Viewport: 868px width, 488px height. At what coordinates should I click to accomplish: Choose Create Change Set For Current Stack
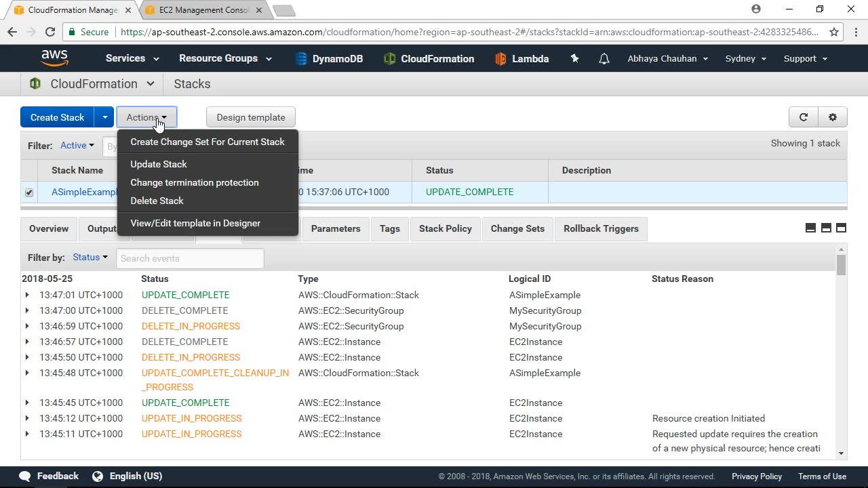point(208,142)
